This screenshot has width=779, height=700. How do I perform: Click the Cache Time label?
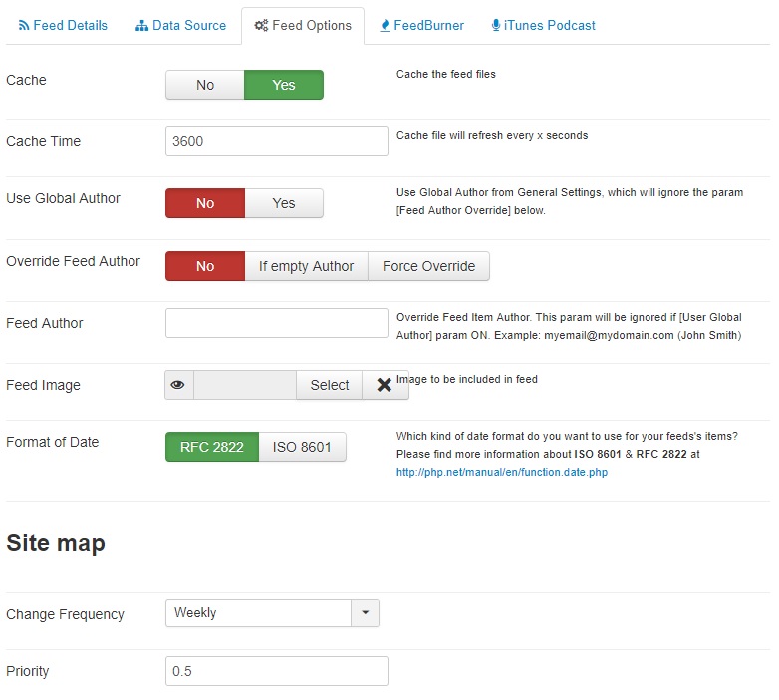[43, 141]
